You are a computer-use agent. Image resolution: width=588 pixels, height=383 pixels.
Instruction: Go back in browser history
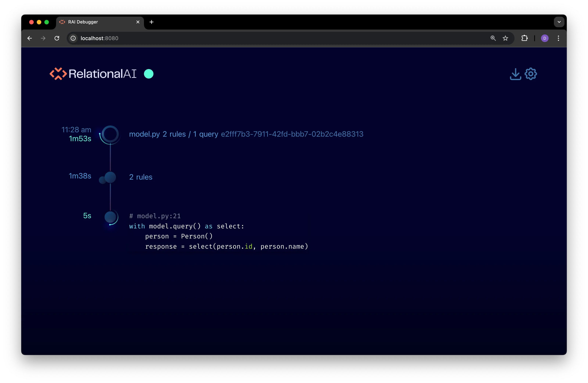(x=30, y=38)
